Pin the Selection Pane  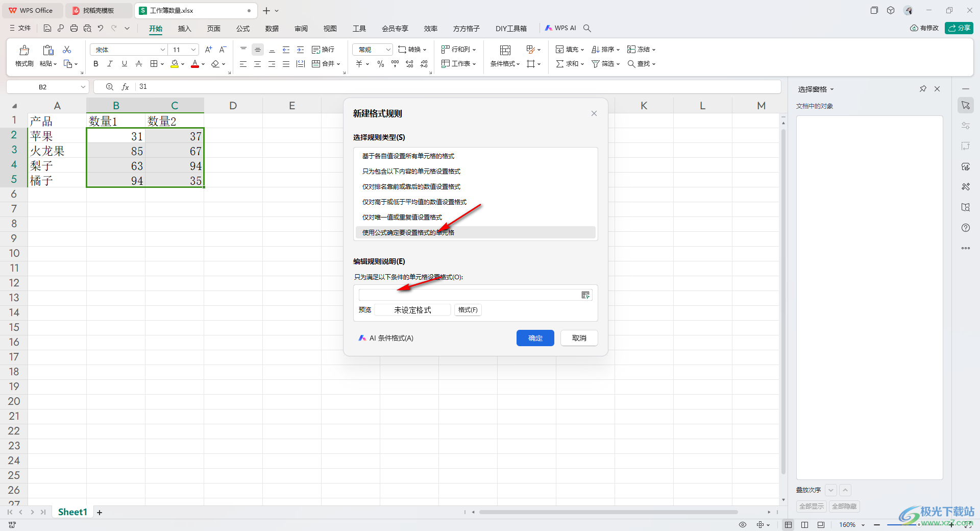click(923, 89)
